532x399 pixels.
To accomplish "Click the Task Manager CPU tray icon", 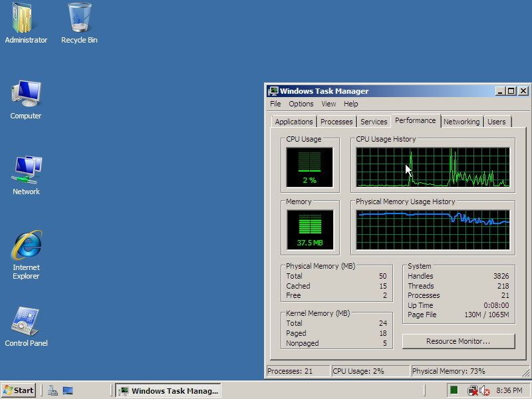I will [x=454, y=390].
